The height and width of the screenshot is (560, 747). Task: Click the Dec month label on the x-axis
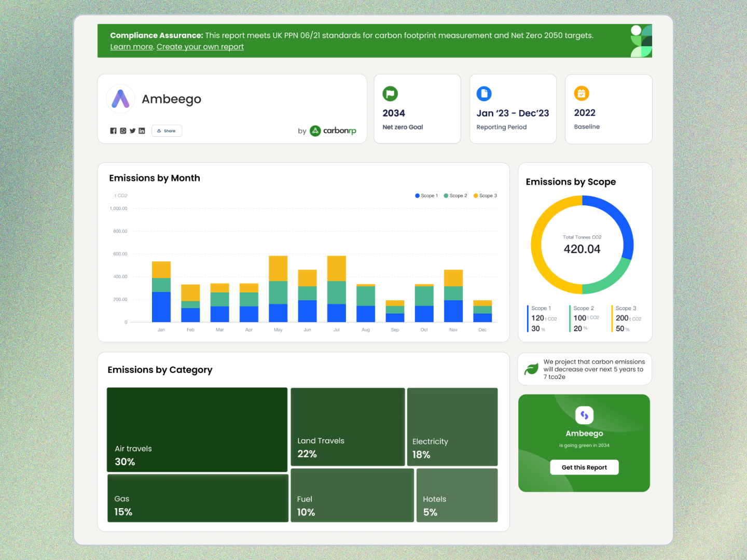pos(482,330)
